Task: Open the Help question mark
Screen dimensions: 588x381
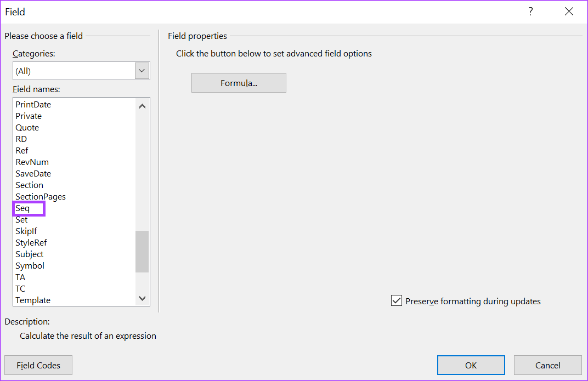Action: tap(530, 11)
